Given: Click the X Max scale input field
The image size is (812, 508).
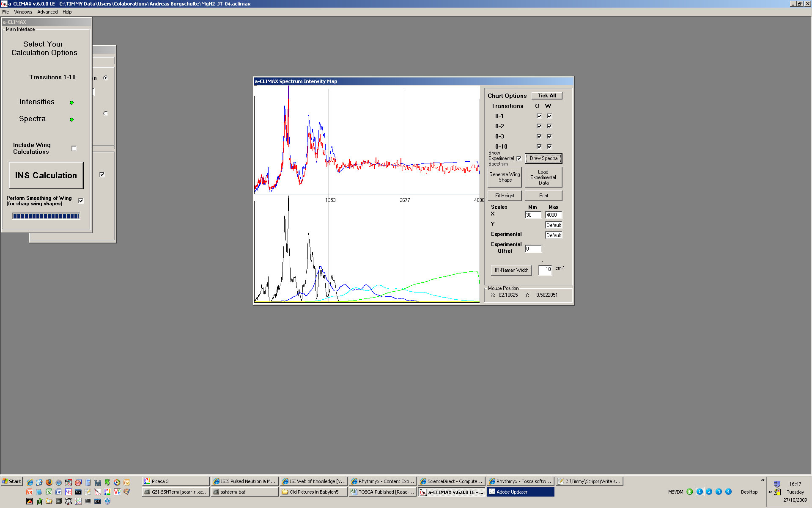Looking at the screenshot, I should [553, 215].
